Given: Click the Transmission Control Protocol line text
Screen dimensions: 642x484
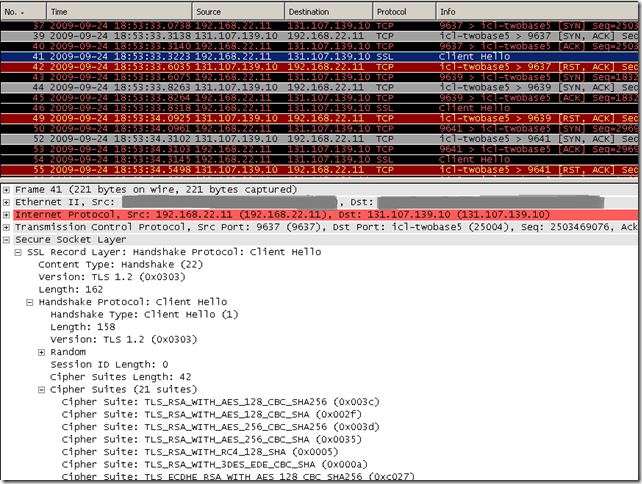Looking at the screenshot, I should [326, 227].
